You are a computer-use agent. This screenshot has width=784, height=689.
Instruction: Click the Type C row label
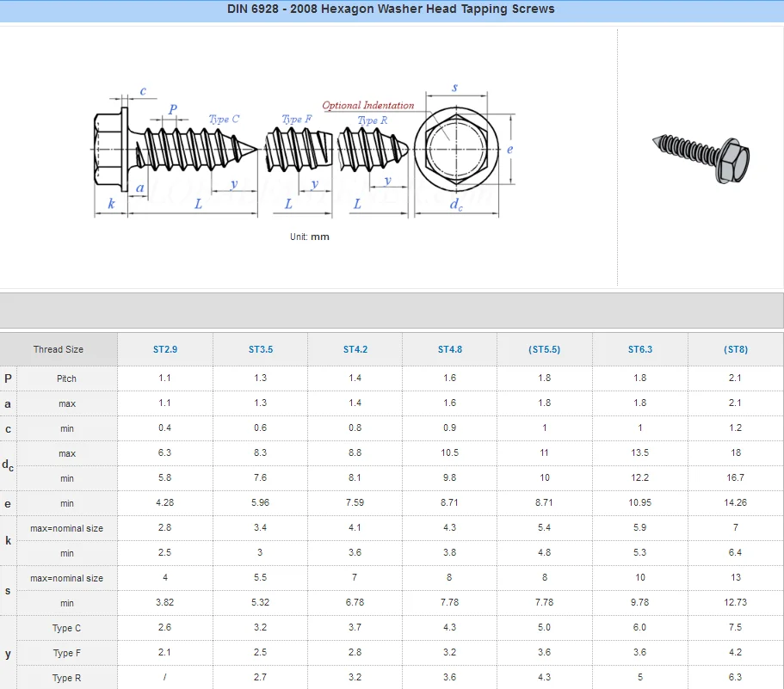point(66,628)
